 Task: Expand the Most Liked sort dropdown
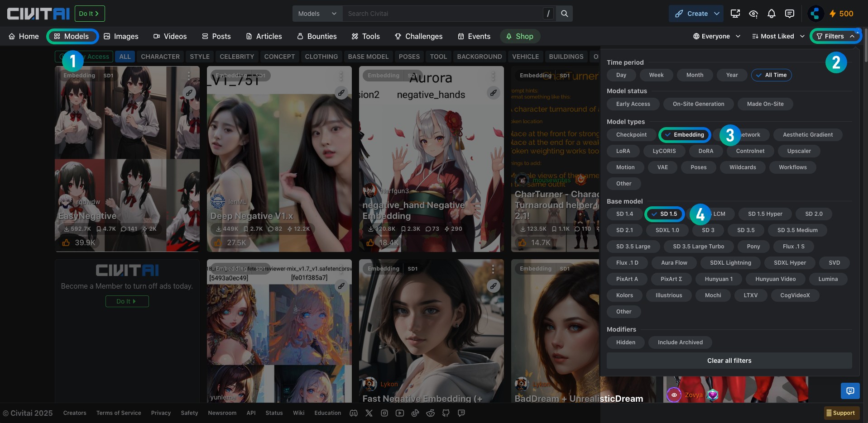(x=778, y=36)
